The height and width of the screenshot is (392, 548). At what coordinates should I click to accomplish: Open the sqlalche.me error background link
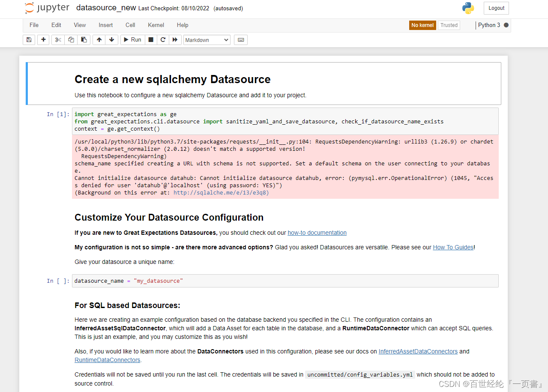[x=221, y=193]
